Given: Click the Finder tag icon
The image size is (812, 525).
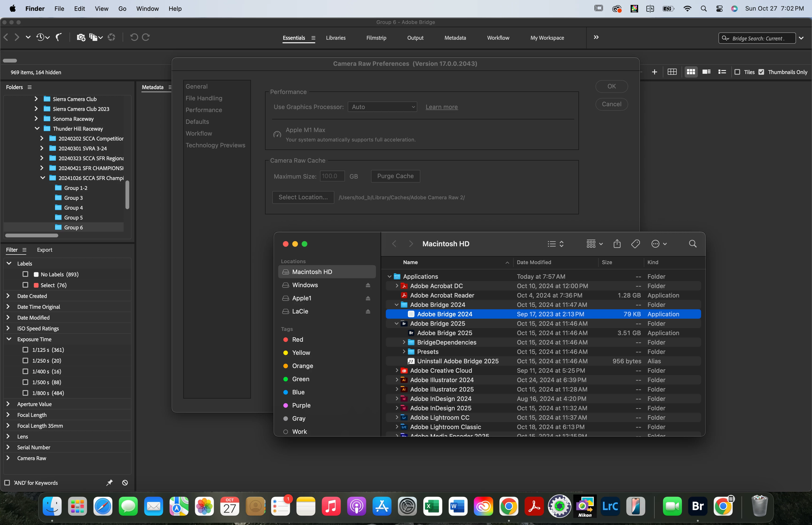Looking at the screenshot, I should [x=635, y=244].
